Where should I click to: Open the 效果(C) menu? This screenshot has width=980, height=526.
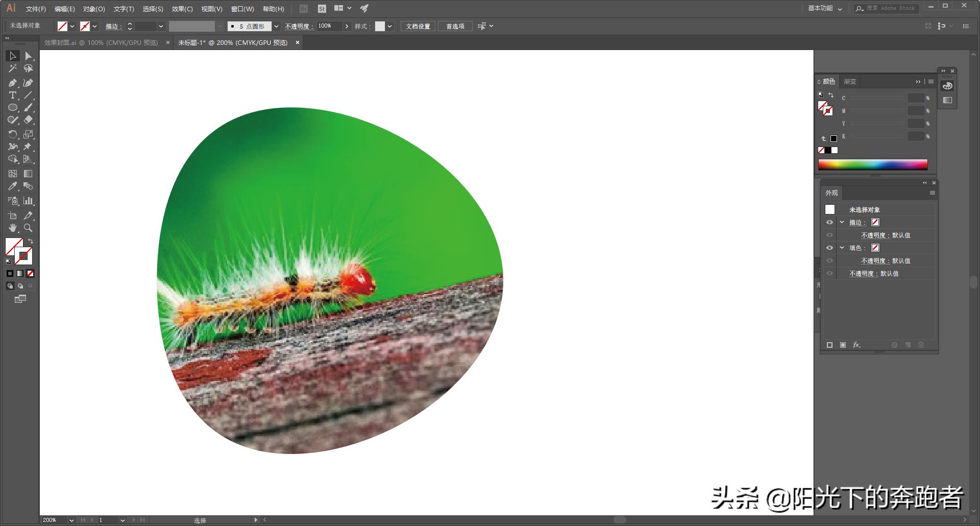click(182, 9)
